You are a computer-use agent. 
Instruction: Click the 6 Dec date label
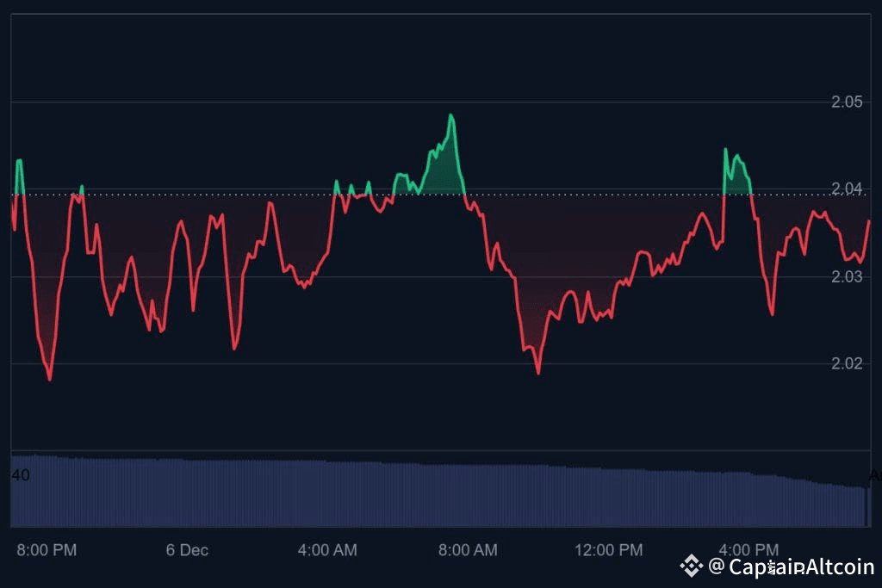point(187,550)
